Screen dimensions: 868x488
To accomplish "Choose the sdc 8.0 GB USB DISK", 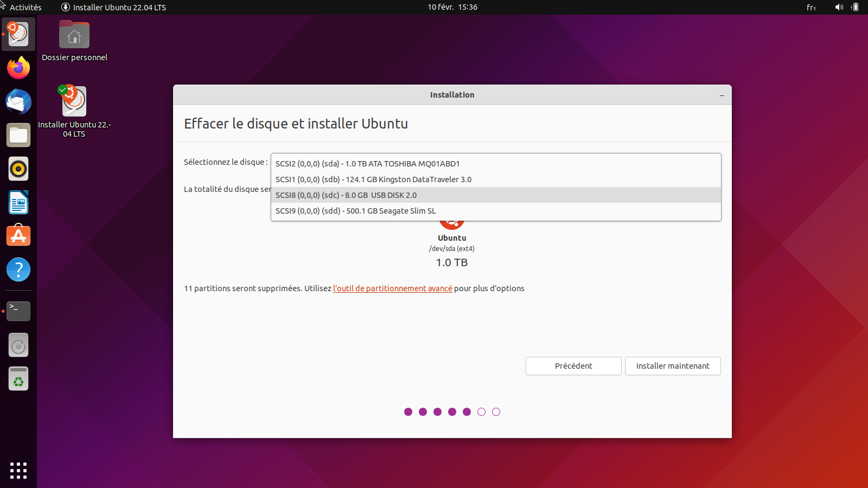I will click(496, 195).
